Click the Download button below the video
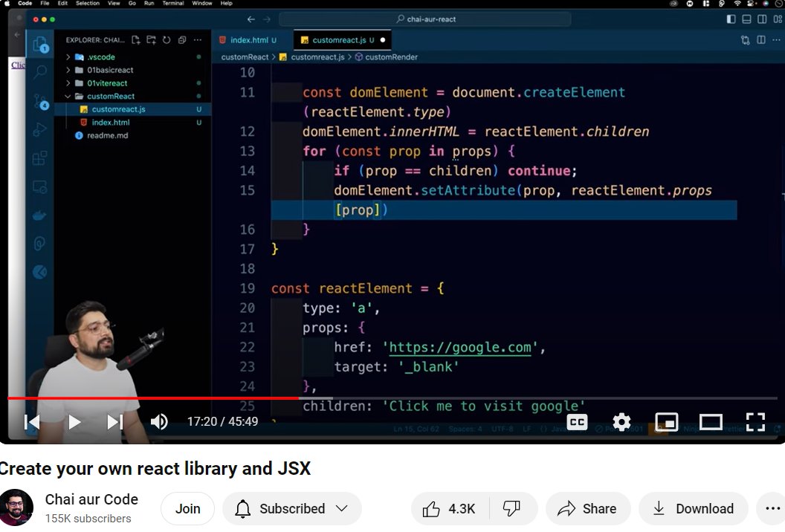Viewport: 785px width, 532px height. [x=693, y=508]
